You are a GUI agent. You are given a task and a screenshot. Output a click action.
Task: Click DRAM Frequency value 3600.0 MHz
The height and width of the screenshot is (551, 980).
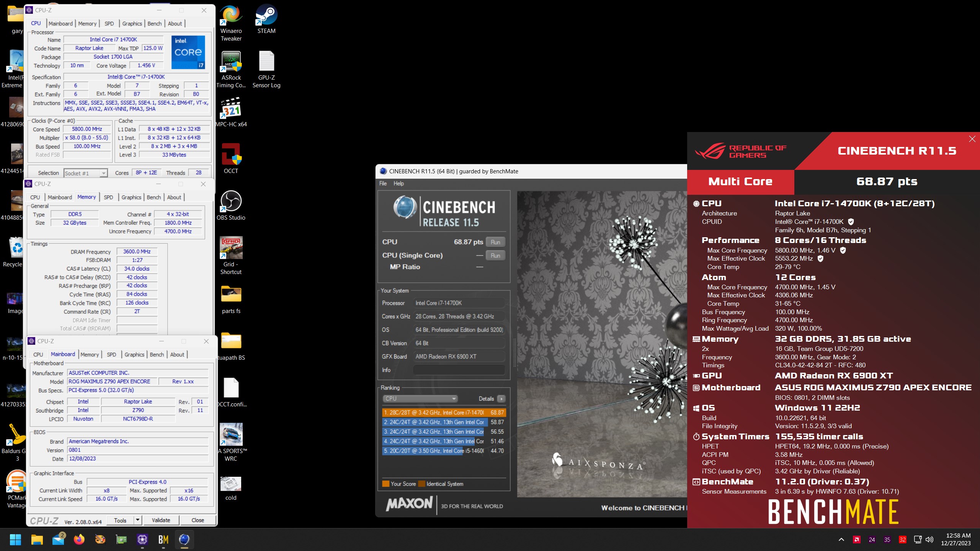click(x=137, y=251)
